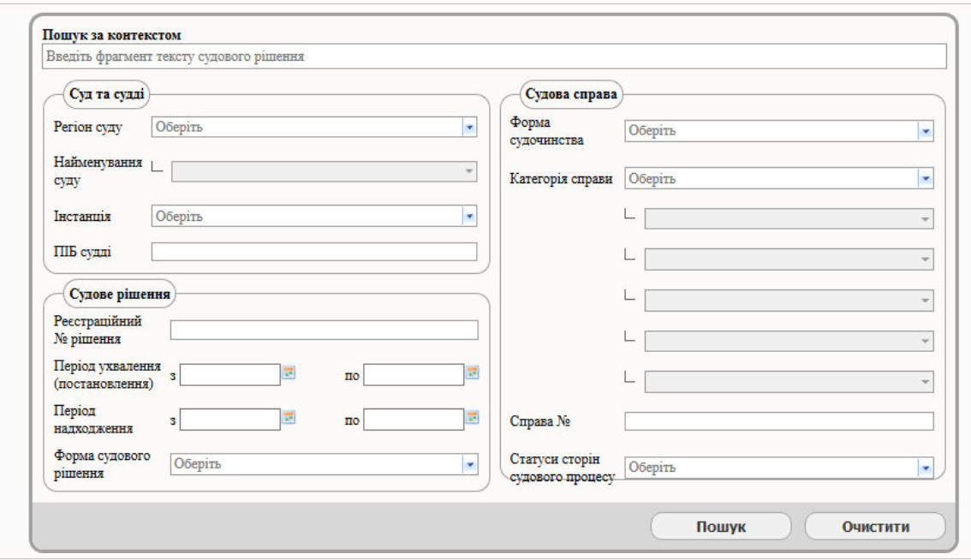The image size is (971, 560).
Task: Open calendar for Період ухвалення start date
Action: pyautogui.click(x=289, y=372)
